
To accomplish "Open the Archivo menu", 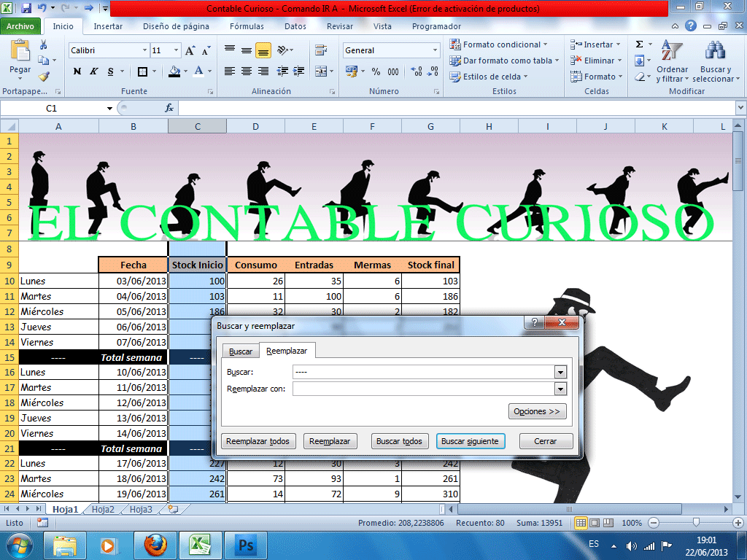I will 20,26.
